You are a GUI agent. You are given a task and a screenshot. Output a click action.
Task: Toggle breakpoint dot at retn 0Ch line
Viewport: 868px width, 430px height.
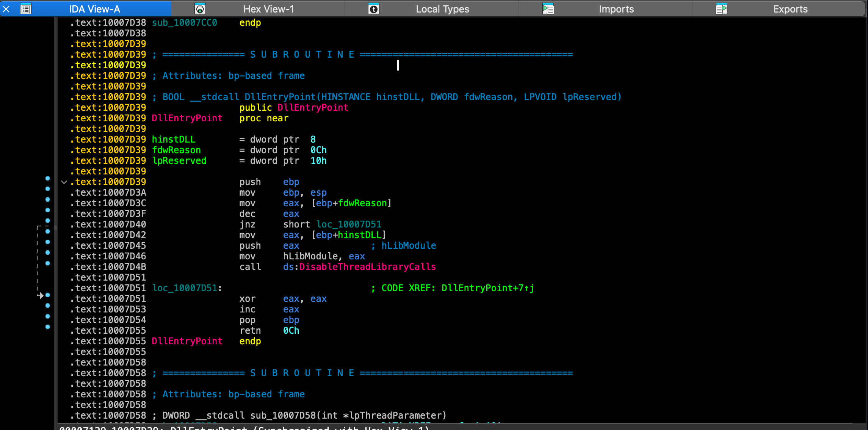point(48,327)
